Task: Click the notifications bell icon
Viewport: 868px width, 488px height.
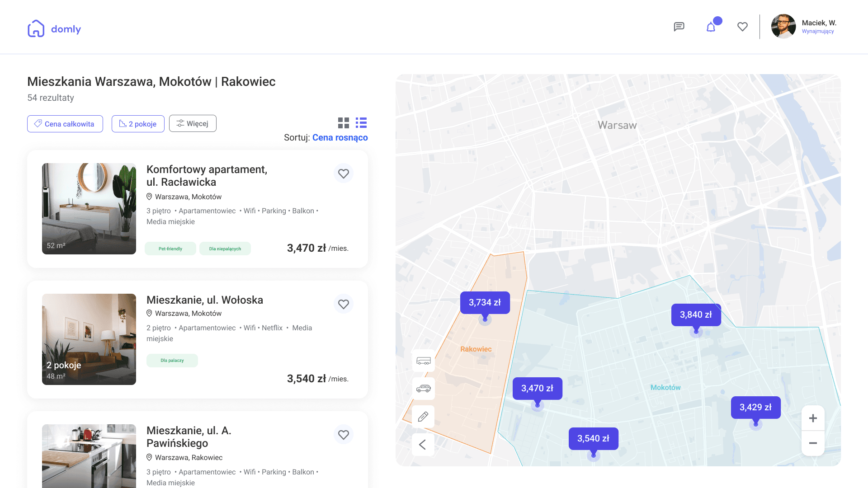Action: click(x=711, y=27)
